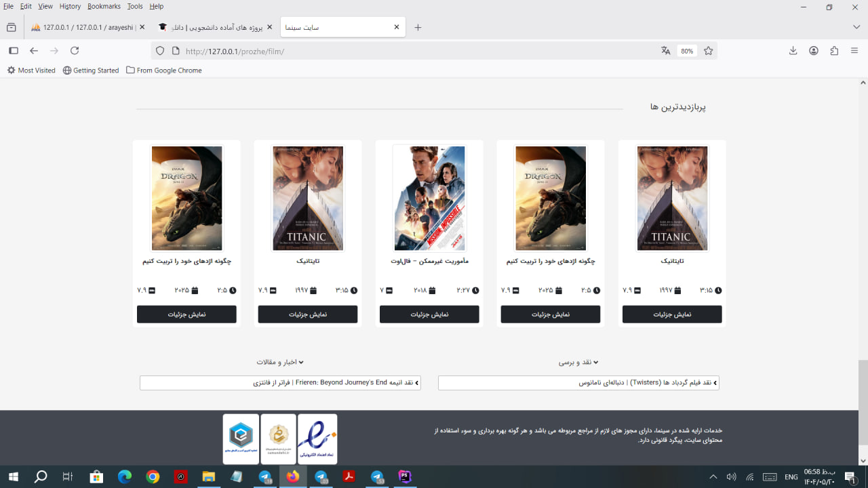Open the Firefox account icon
Image resolution: width=868 pixels, height=488 pixels.
pyautogui.click(x=814, y=51)
